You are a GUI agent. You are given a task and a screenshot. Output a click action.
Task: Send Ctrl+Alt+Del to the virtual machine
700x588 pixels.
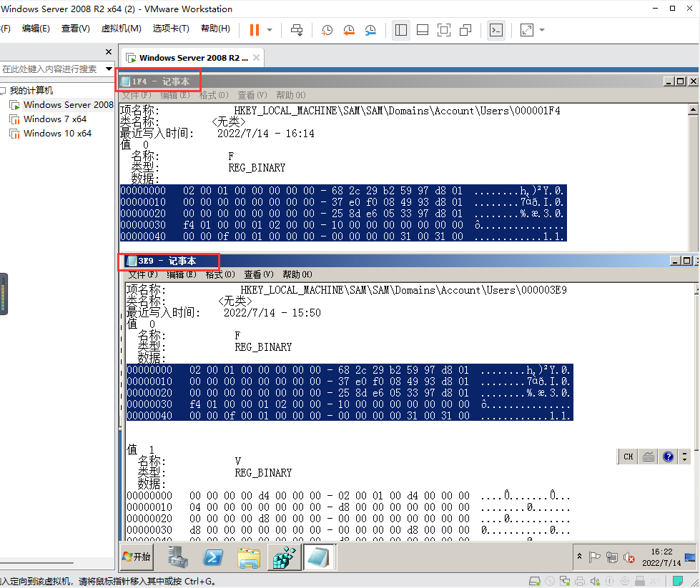(x=297, y=30)
